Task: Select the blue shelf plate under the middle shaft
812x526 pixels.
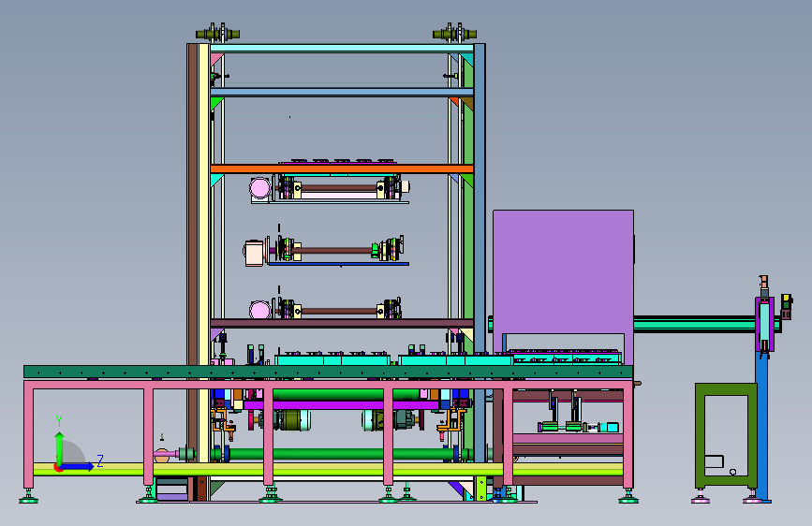Action: click(338, 264)
